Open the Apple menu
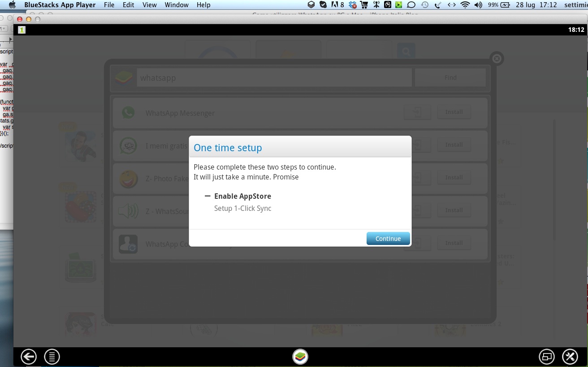The width and height of the screenshot is (588, 367). [12, 5]
